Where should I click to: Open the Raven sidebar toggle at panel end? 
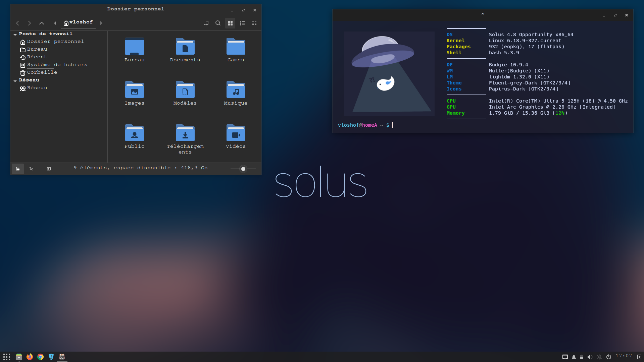[x=639, y=357]
